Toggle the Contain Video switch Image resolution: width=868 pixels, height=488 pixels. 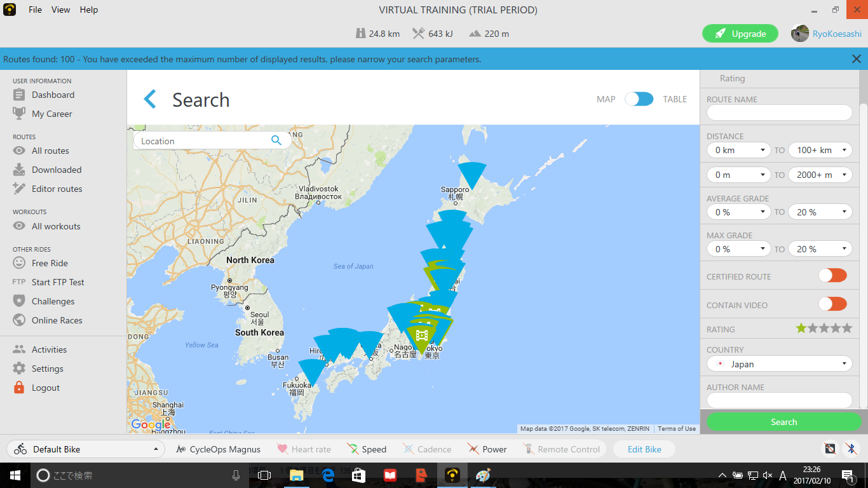tap(832, 304)
